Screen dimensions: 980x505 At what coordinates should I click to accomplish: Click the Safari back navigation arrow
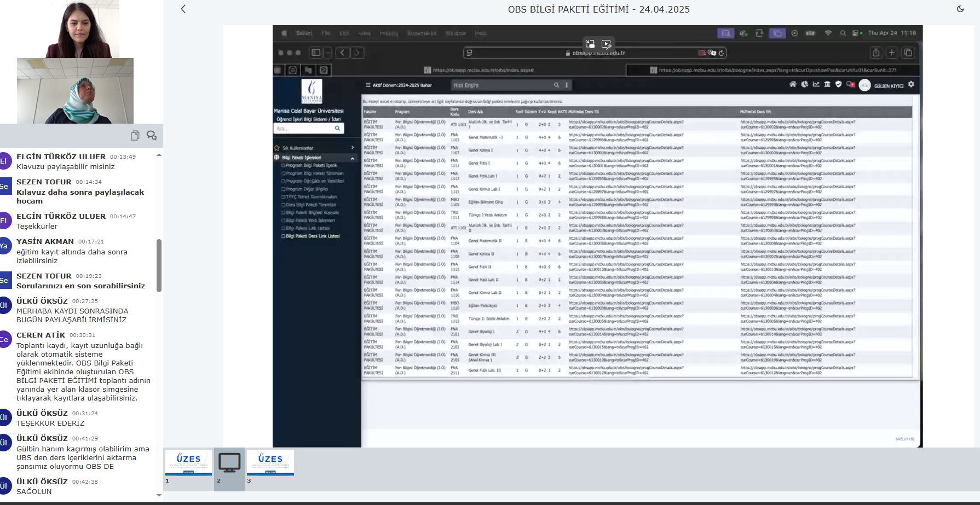coord(343,53)
